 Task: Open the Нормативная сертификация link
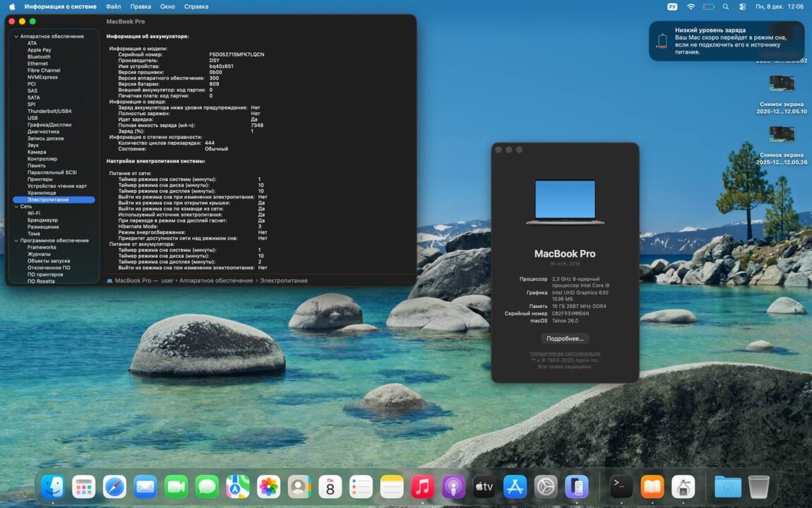565,353
